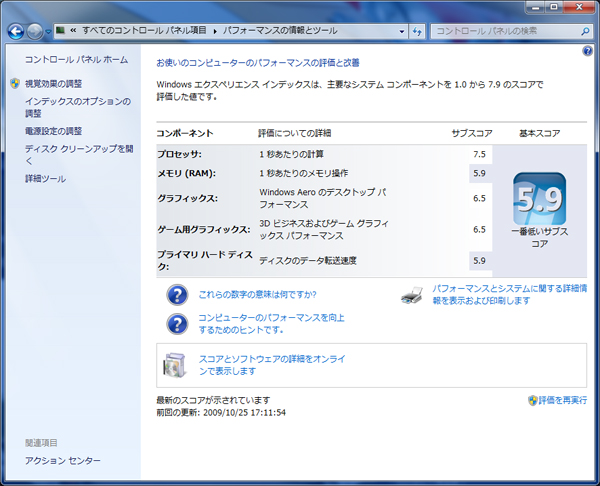
Task: Click the 5.9 base score badge
Action: [539, 199]
